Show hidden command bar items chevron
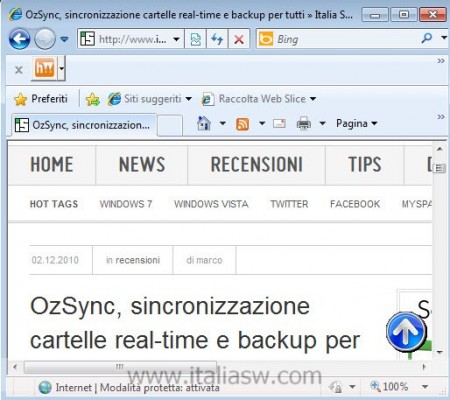Screen dimensions: 450x400 (441, 117)
